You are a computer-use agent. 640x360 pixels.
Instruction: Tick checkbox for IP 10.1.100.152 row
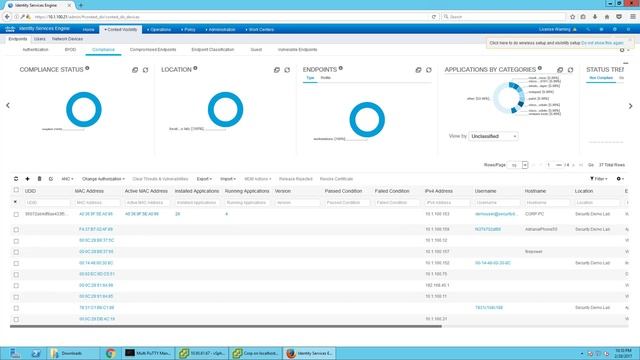point(16,263)
